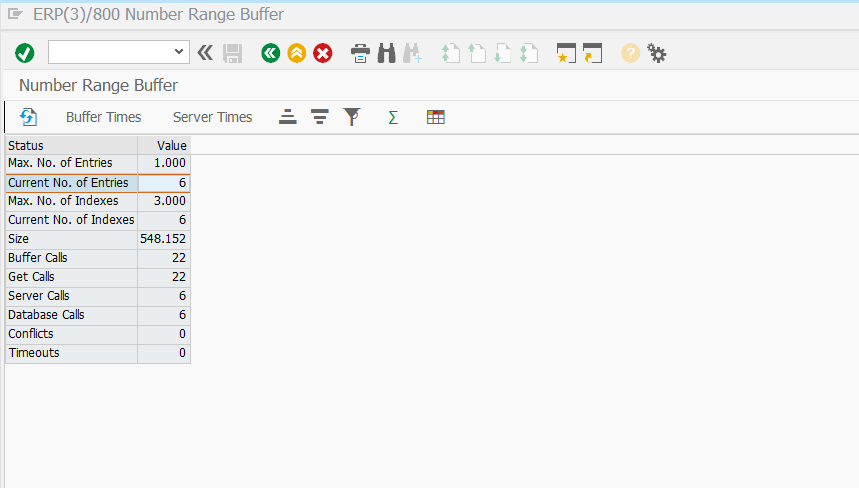The image size is (859, 488).
Task: Click inside the command input field
Action: click(111, 52)
